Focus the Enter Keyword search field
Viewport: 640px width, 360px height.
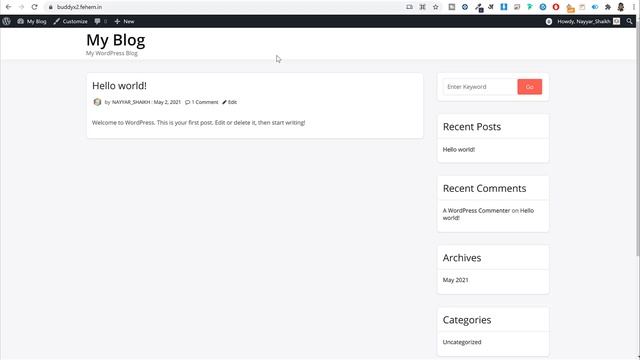point(480,87)
